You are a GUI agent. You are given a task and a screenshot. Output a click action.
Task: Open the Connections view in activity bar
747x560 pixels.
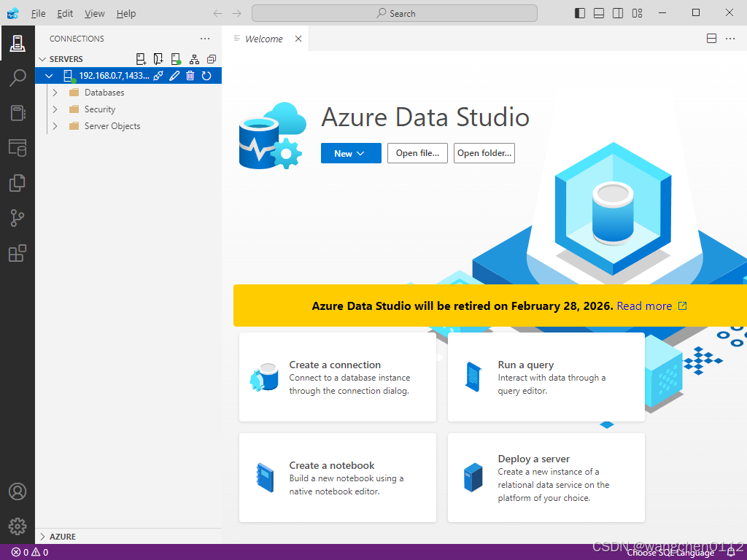[x=18, y=43]
